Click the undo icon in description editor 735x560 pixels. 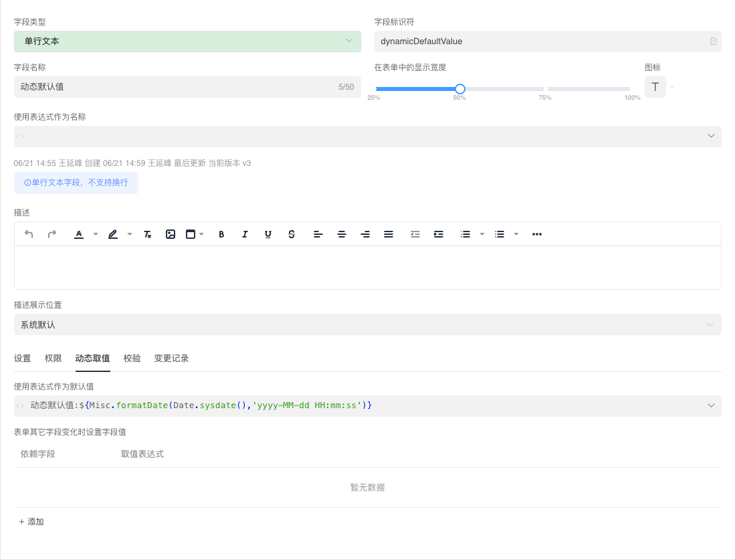(29, 234)
